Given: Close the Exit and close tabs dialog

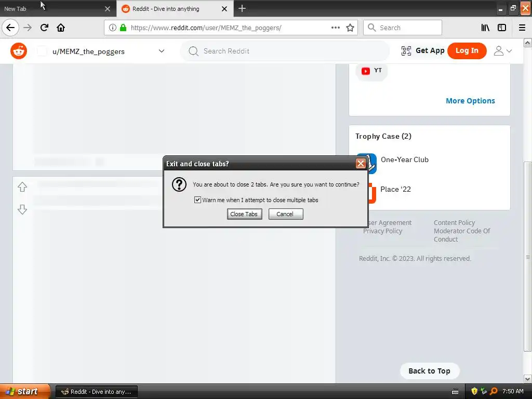Looking at the screenshot, I should (361, 164).
